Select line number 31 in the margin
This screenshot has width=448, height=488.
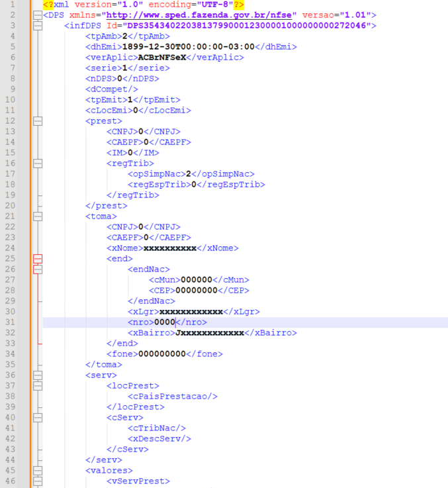[x=10, y=322]
